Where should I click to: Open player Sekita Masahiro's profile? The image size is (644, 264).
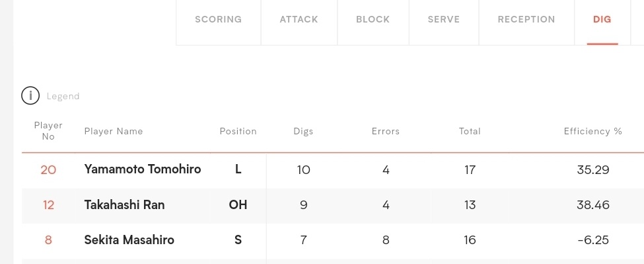click(x=129, y=240)
